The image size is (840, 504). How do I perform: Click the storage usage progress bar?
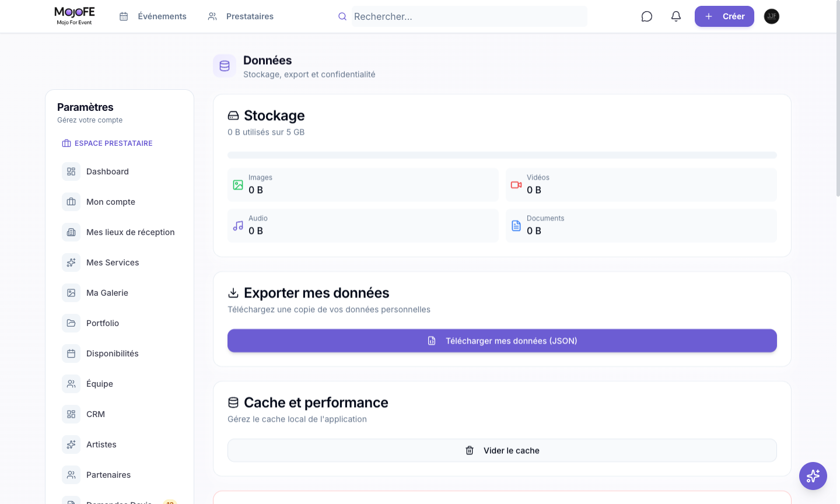[502, 155]
